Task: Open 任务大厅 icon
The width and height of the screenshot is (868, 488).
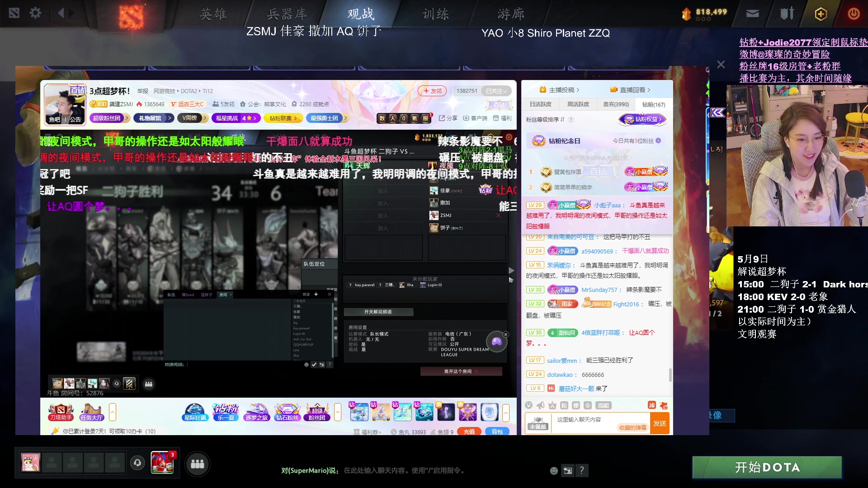Action: click(x=92, y=412)
